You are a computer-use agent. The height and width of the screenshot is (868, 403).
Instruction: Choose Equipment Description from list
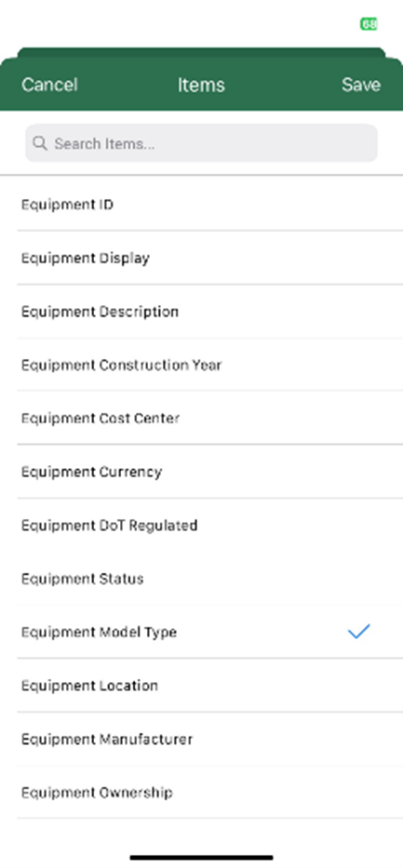point(201,311)
